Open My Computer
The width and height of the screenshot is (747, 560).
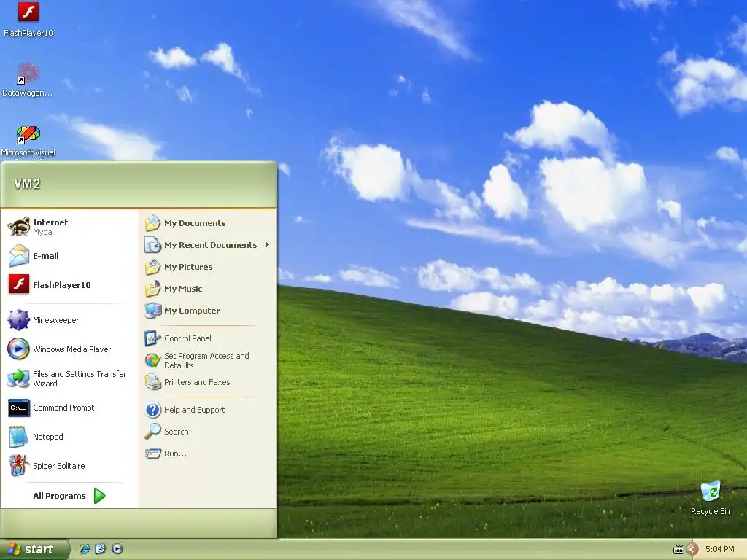click(x=208, y=311)
